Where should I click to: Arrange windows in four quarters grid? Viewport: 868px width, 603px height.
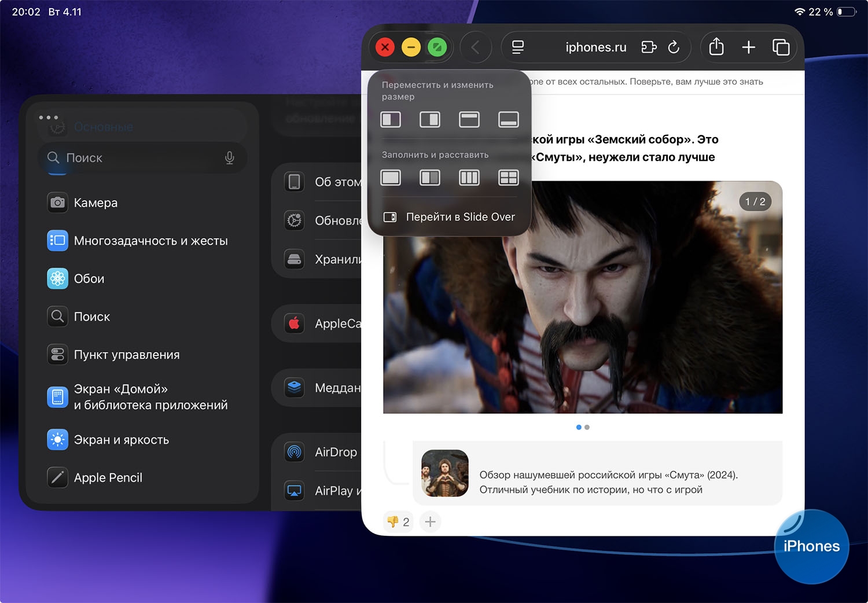(509, 178)
